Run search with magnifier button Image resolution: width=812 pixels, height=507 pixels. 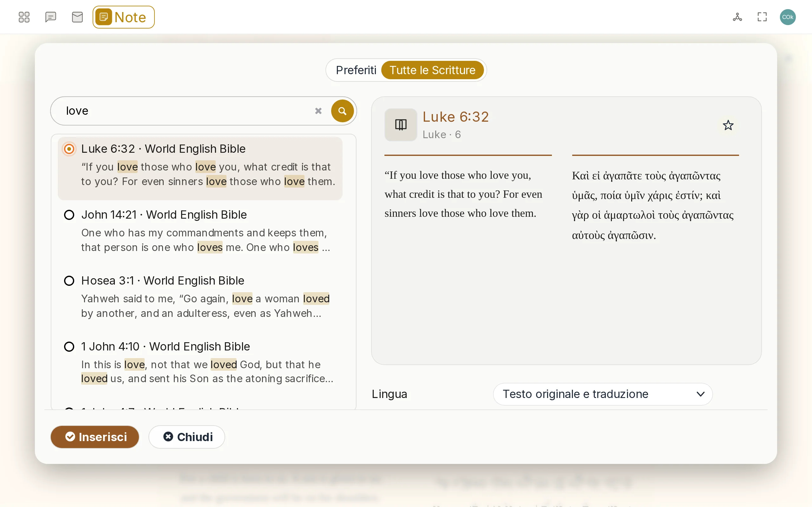(x=342, y=111)
